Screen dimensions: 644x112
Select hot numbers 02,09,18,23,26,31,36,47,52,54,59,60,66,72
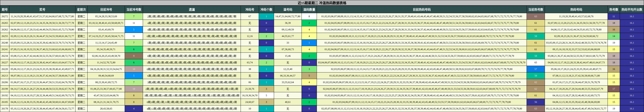click(576, 36)
